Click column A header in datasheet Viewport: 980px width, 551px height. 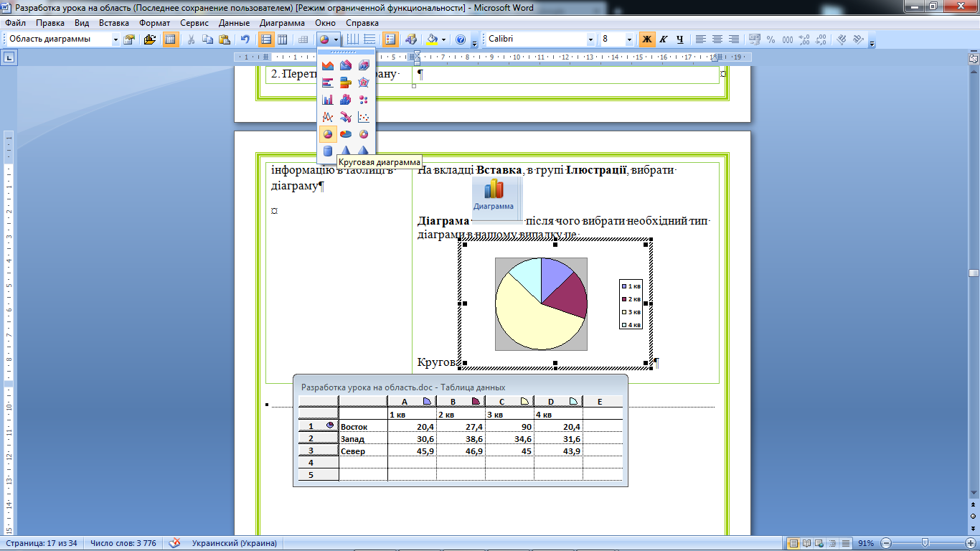tap(412, 401)
